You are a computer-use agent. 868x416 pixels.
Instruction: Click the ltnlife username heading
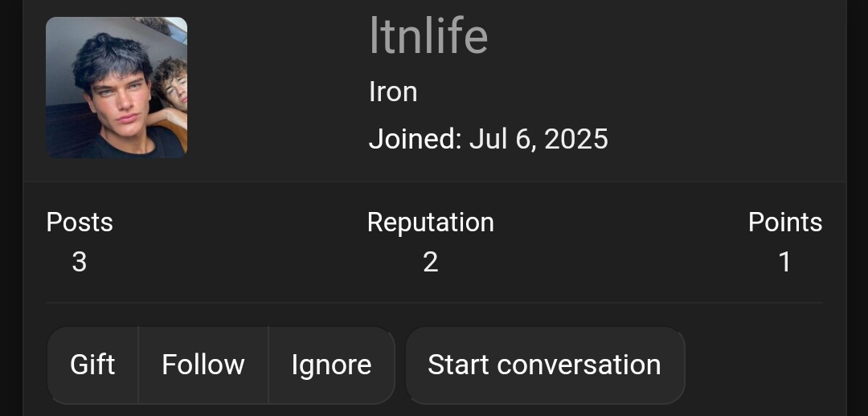coord(428,36)
